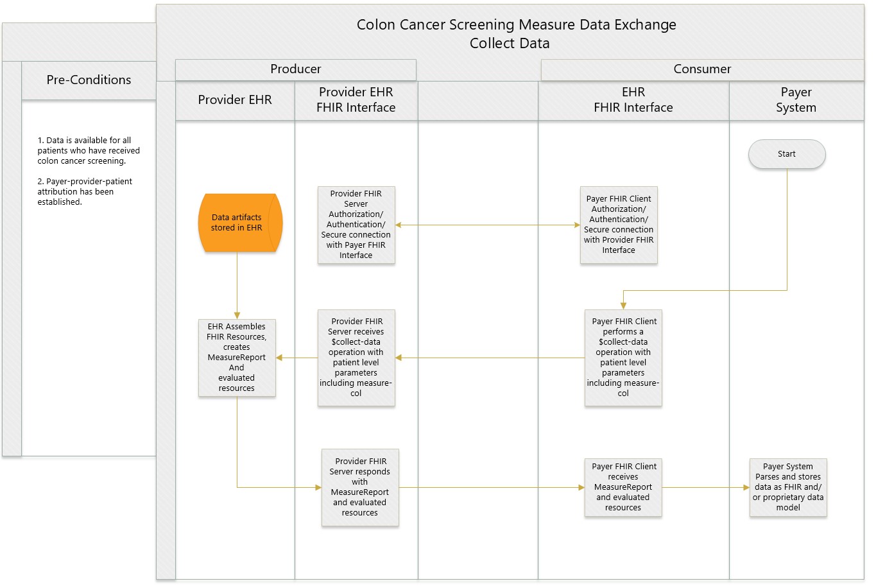
Task: Select the Provider FHIR Server responds box
Action: point(360,487)
